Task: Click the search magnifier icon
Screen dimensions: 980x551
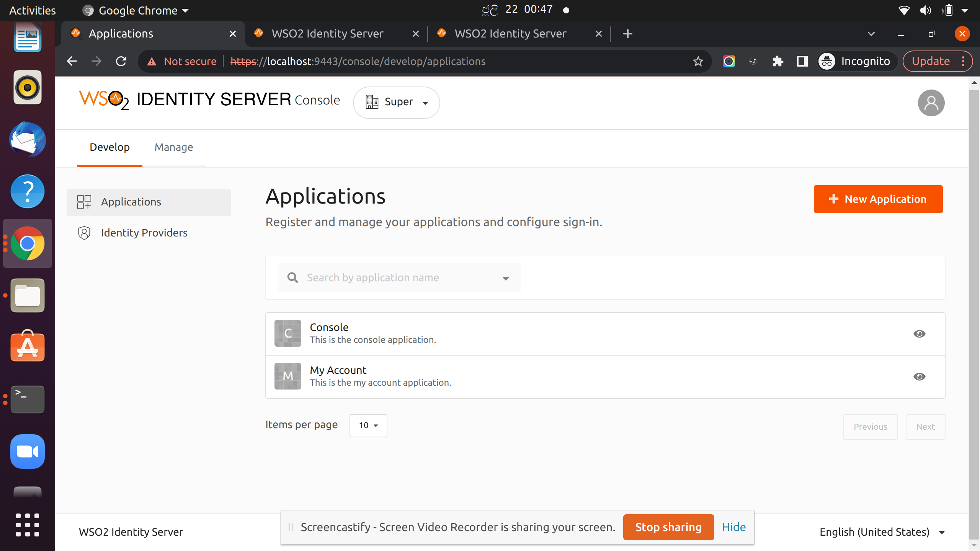Action: point(292,278)
